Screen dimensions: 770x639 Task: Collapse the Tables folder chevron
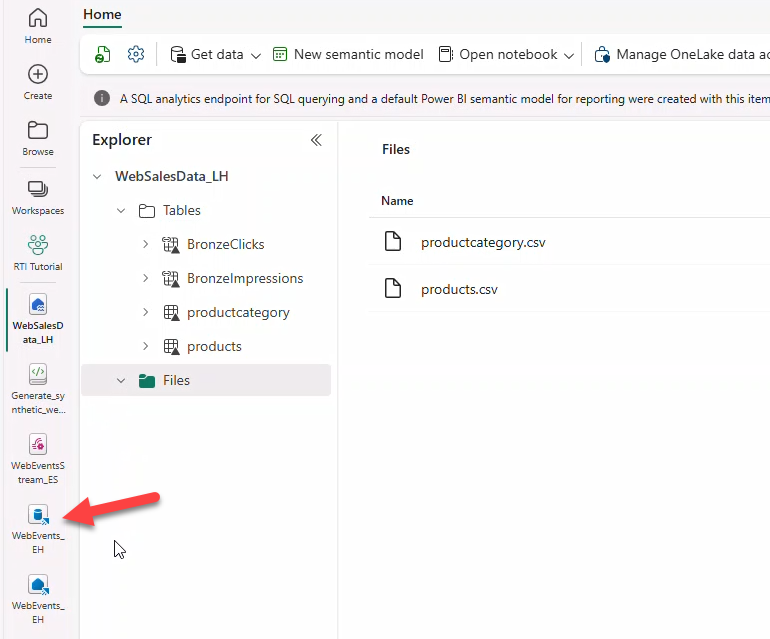point(121,211)
